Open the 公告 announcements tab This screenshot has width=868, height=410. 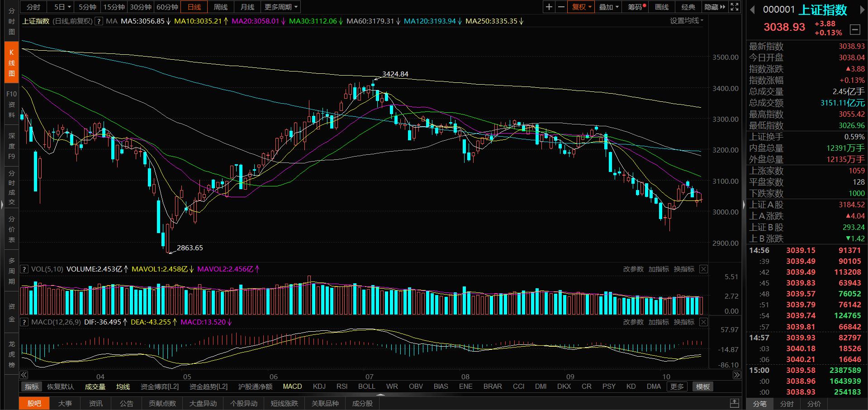[127, 403]
